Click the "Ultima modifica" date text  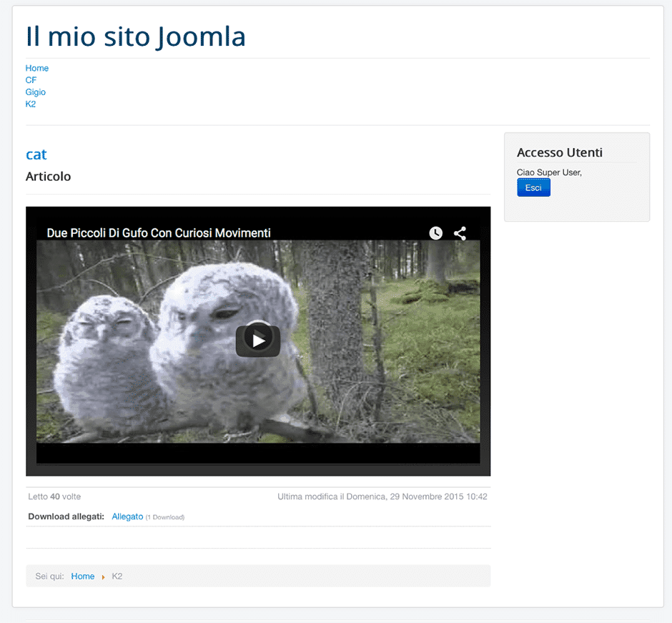click(x=382, y=496)
